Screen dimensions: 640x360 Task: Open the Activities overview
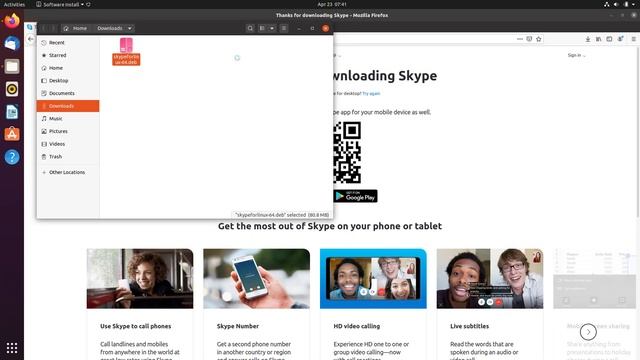(x=14, y=4)
